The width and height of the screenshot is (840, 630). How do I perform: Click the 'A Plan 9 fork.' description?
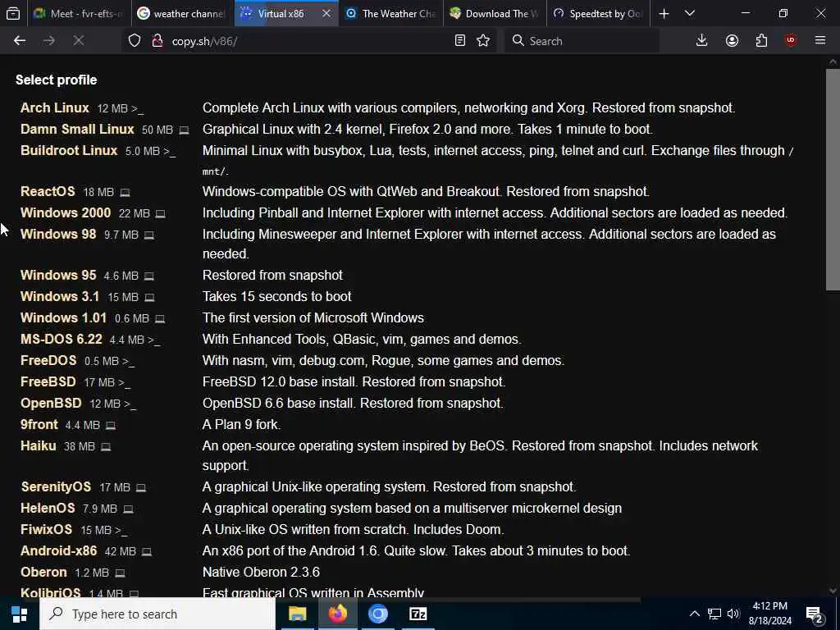coord(242,425)
